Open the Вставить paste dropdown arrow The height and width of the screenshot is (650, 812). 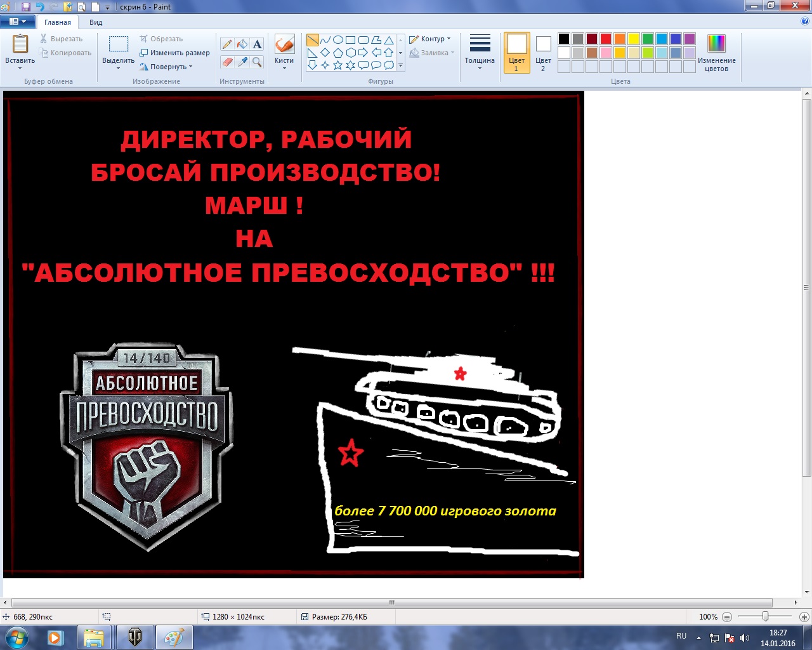point(20,68)
